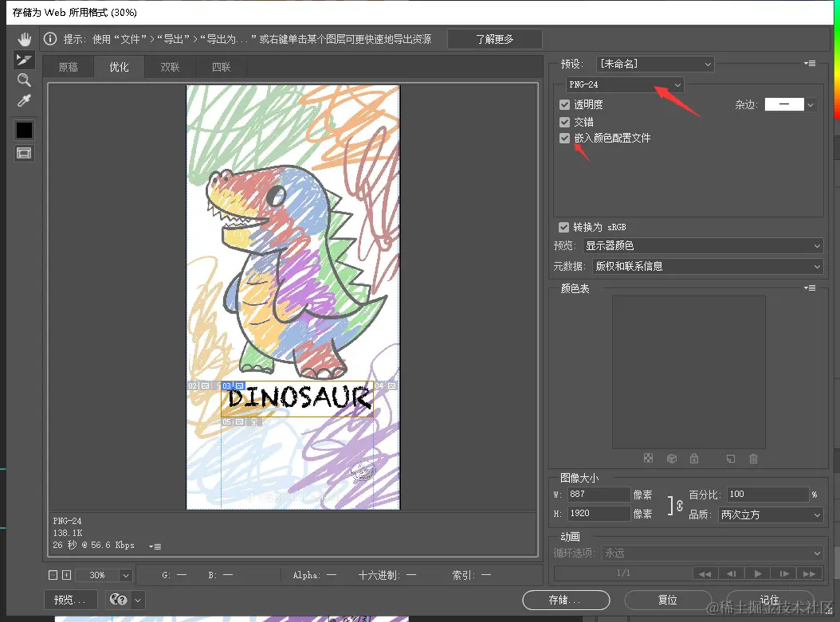Rewind animation to first frame
Screen dimensions: 840x622
coord(705,573)
